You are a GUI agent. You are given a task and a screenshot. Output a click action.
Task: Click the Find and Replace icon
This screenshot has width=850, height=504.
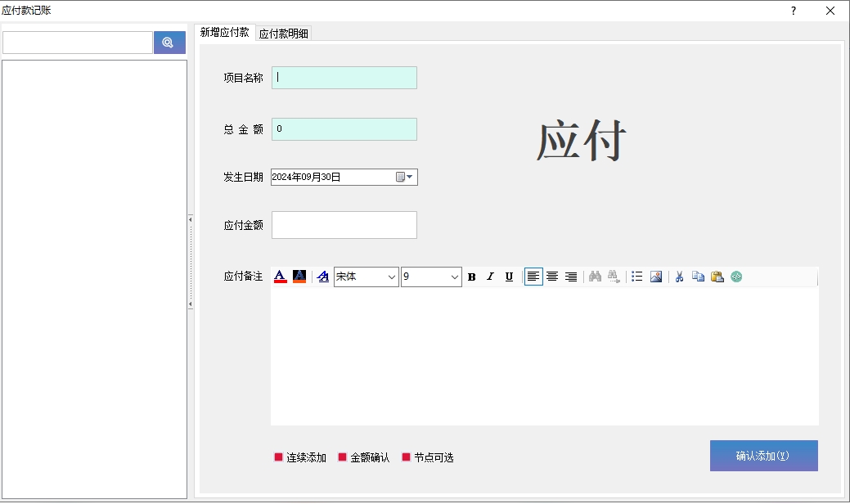(x=614, y=277)
